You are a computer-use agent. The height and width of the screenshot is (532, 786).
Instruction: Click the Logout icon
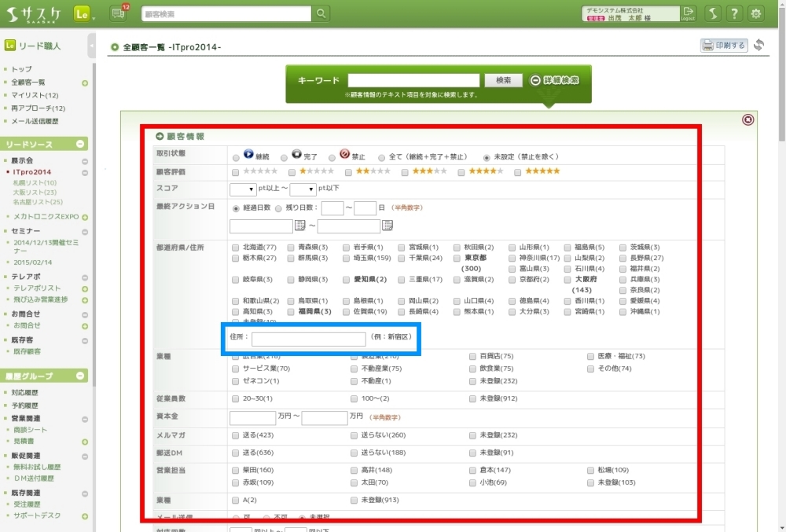coord(689,13)
